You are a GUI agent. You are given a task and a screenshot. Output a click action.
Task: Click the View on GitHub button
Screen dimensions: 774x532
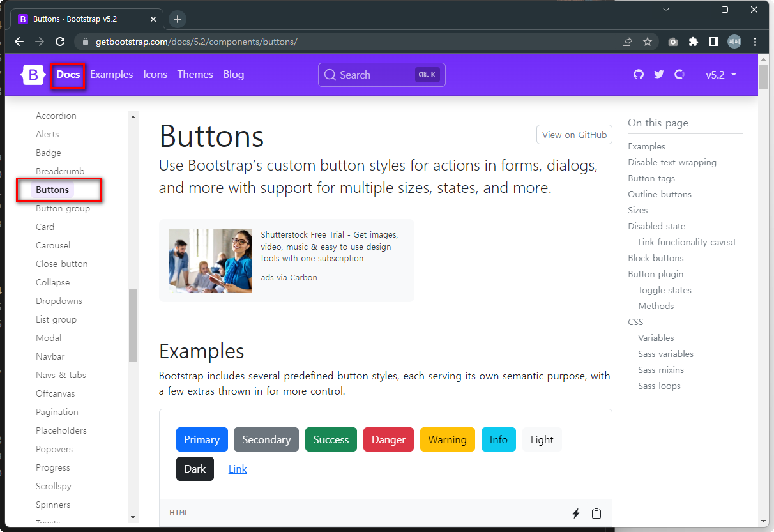574,135
